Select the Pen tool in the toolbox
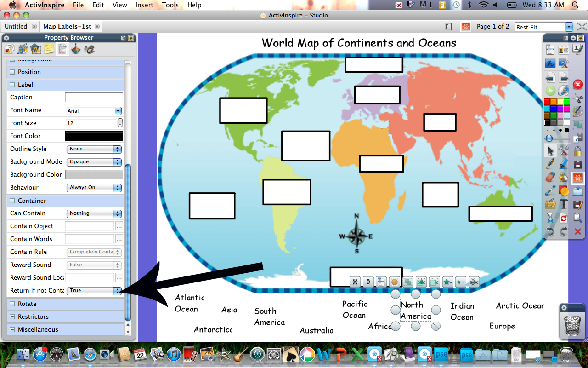Screen dimensions: 588x368 (x=550, y=164)
